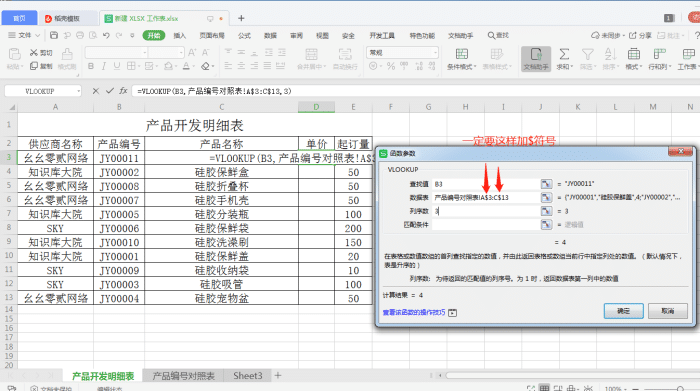Viewport: 700px width, 391px height.
Task: Click the range selector icon beside 数据表 field
Action: click(x=546, y=197)
